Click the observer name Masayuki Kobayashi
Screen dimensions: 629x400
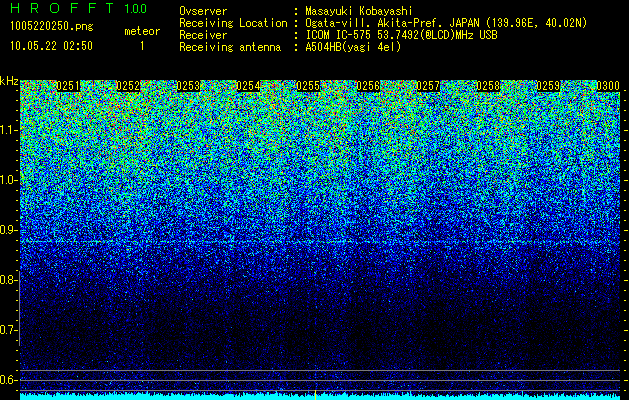coord(359,11)
